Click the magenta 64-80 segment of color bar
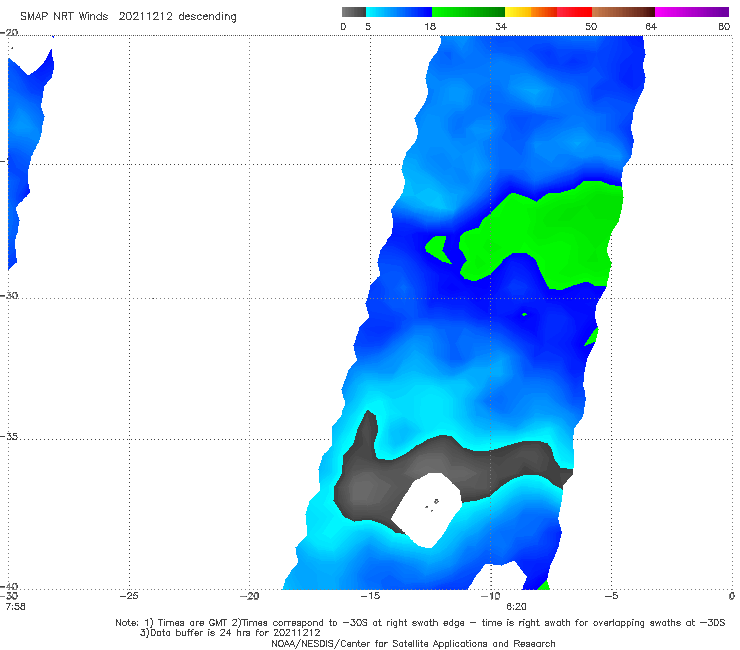740x650 pixels. point(692,12)
